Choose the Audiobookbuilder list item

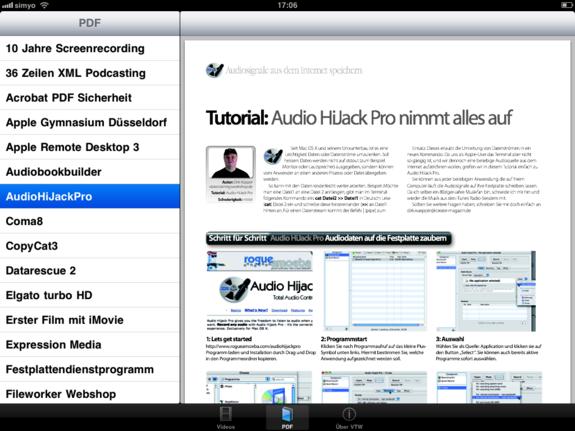pos(90,172)
